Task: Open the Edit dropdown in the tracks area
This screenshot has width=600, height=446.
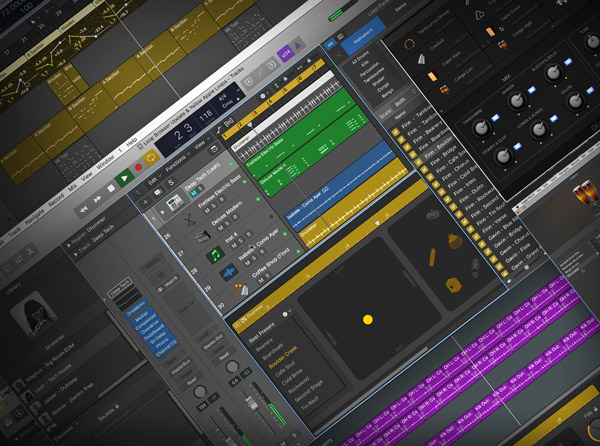Action: click(x=154, y=180)
